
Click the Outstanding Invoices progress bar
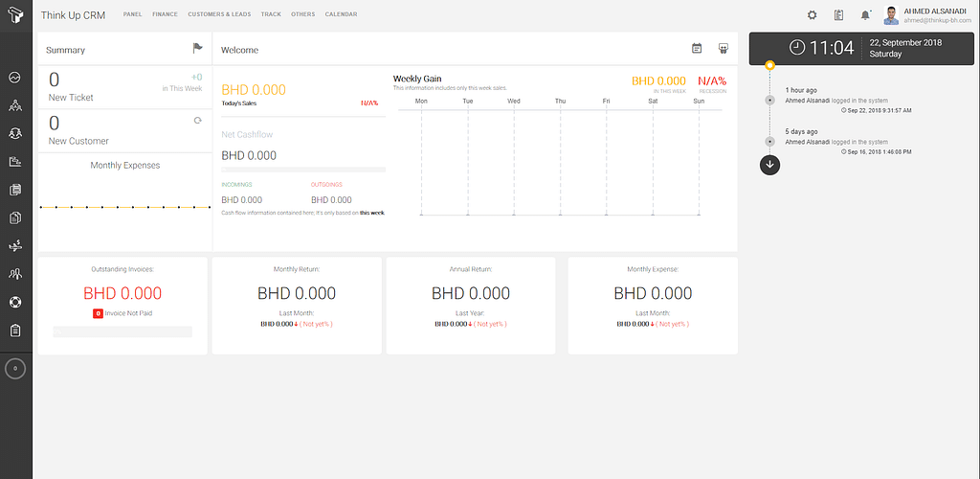[x=122, y=331]
